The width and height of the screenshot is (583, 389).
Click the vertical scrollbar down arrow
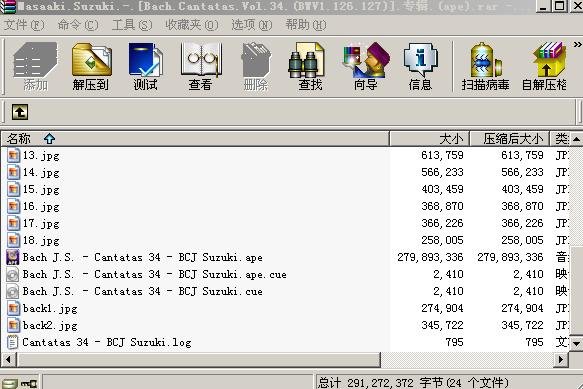point(576,344)
